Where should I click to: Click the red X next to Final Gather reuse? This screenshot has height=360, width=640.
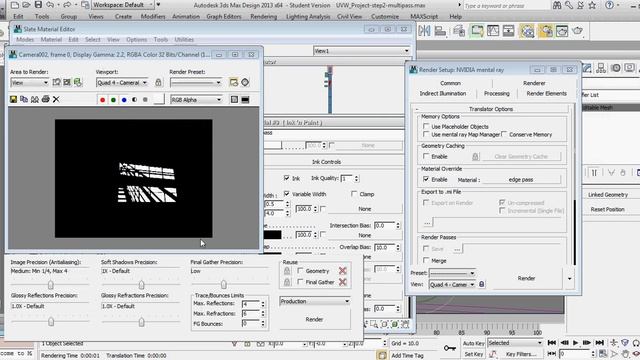[x=342, y=282]
